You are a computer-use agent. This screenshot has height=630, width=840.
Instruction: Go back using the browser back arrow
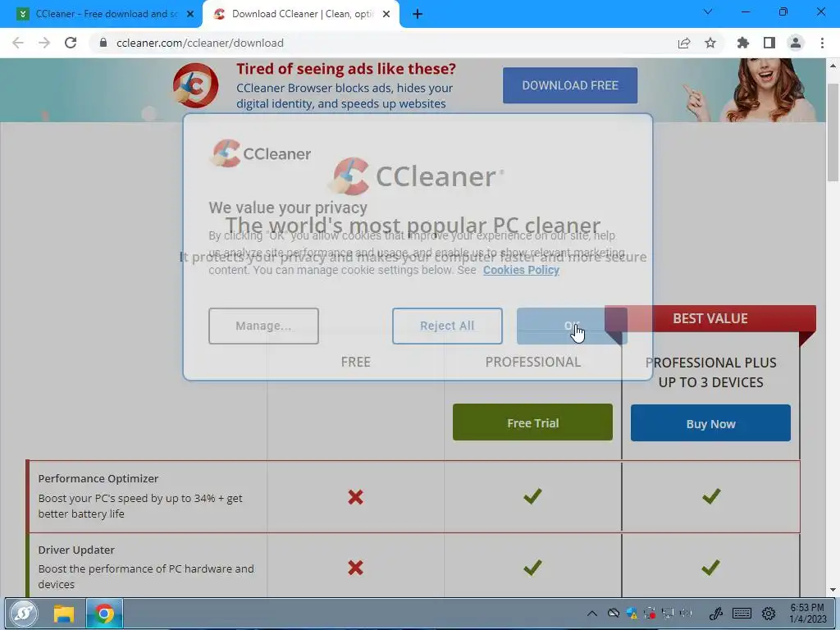pyautogui.click(x=18, y=43)
